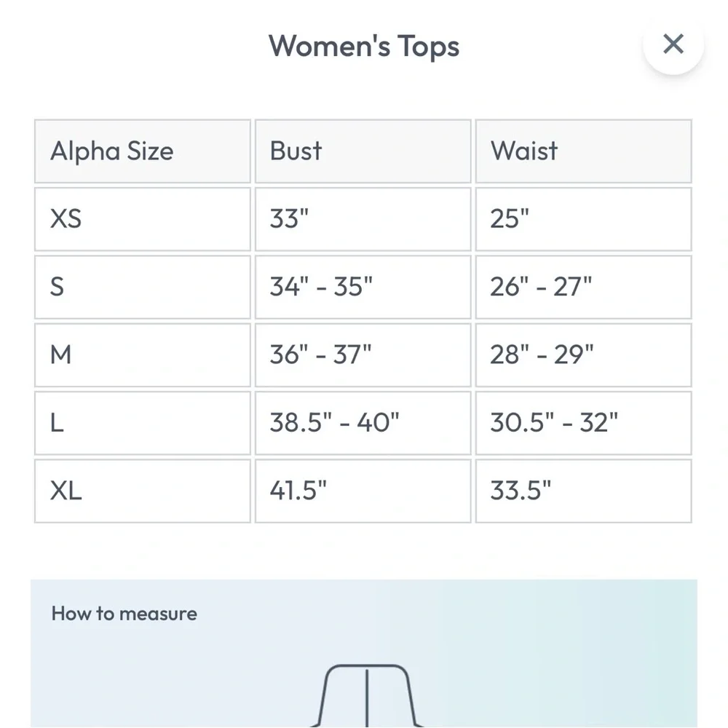Viewport: 728px width, 728px height.
Task: Click the 38.5" - 40" bust measurement
Action: (x=334, y=422)
